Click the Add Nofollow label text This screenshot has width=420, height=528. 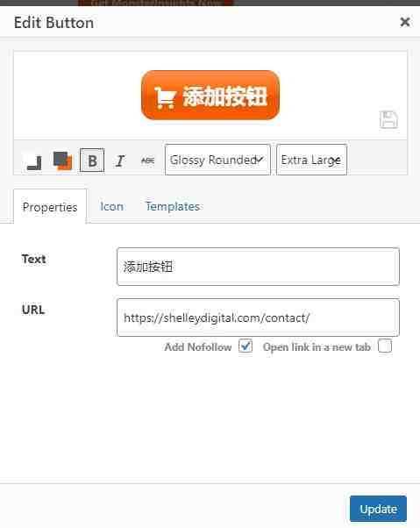click(x=198, y=346)
